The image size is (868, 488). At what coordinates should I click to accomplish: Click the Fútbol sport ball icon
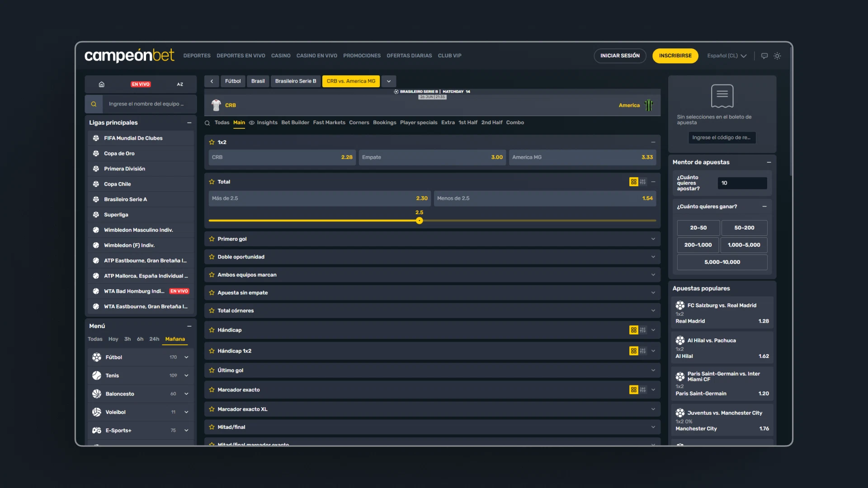pos(97,357)
